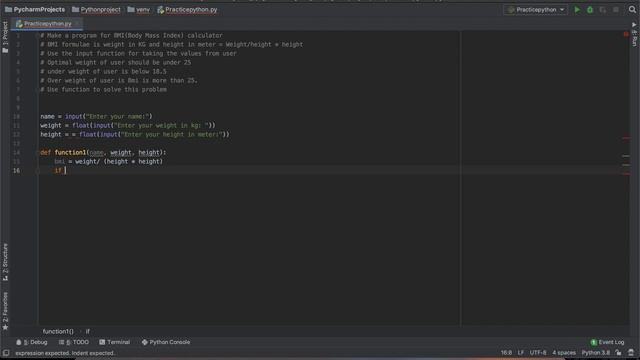This screenshot has height=360, width=640.
Task: Click the 'weight = float(input' line
Action: [128, 126]
